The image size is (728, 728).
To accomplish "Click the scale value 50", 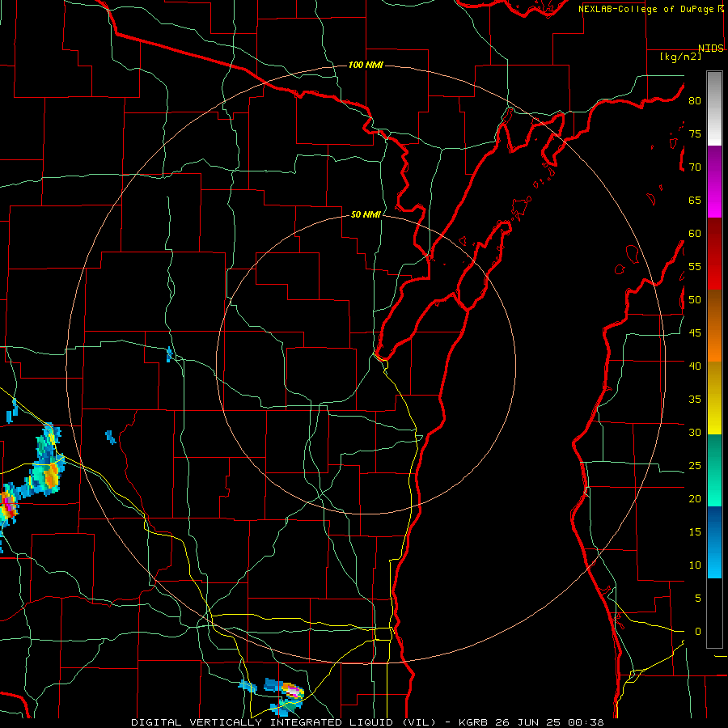I will pos(695,300).
